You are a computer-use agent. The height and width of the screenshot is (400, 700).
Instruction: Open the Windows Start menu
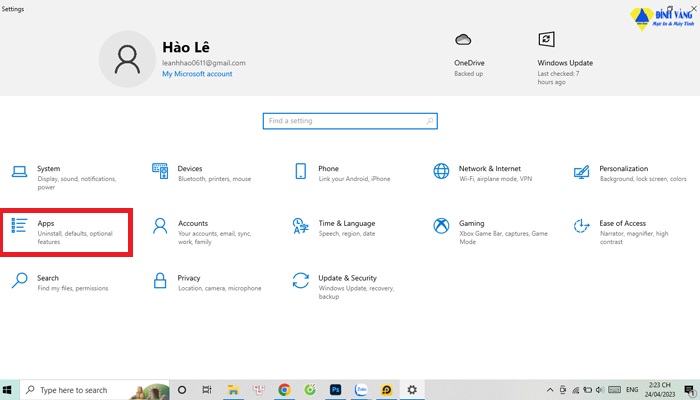(x=7, y=390)
